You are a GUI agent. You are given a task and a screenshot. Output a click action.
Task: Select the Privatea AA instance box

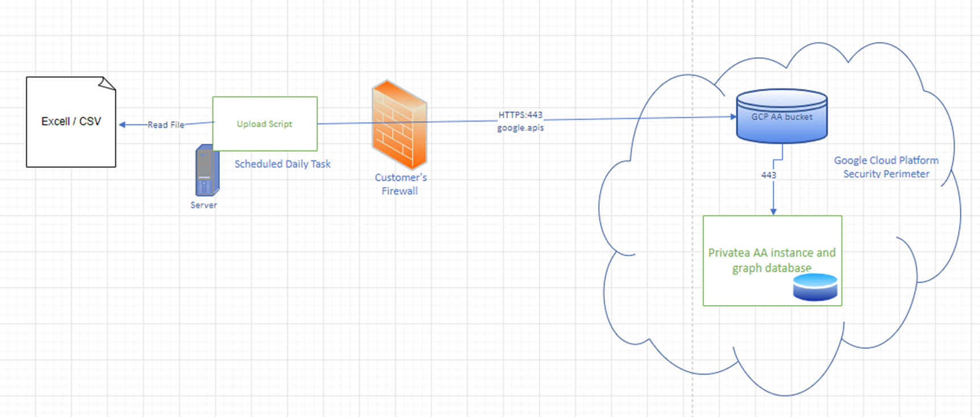pos(772,261)
